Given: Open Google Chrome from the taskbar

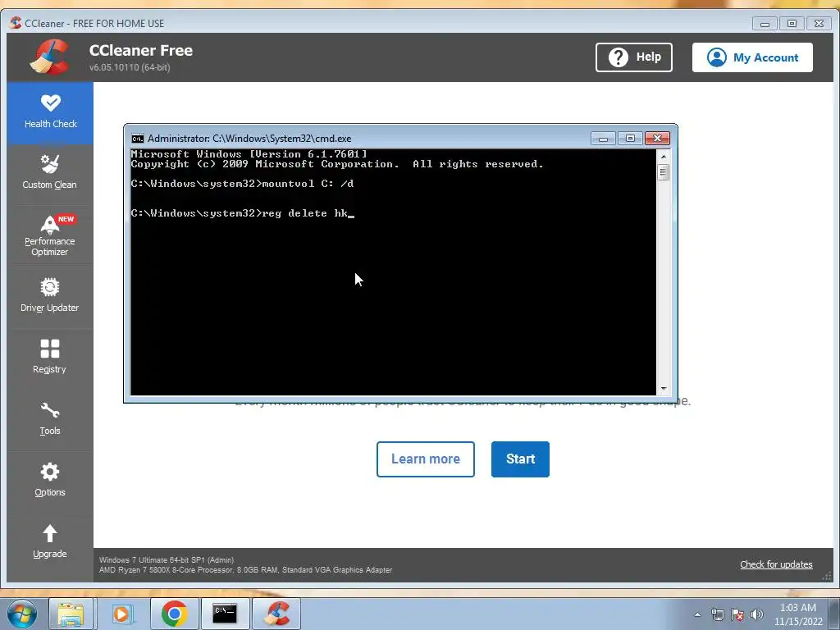Looking at the screenshot, I should pos(174,614).
